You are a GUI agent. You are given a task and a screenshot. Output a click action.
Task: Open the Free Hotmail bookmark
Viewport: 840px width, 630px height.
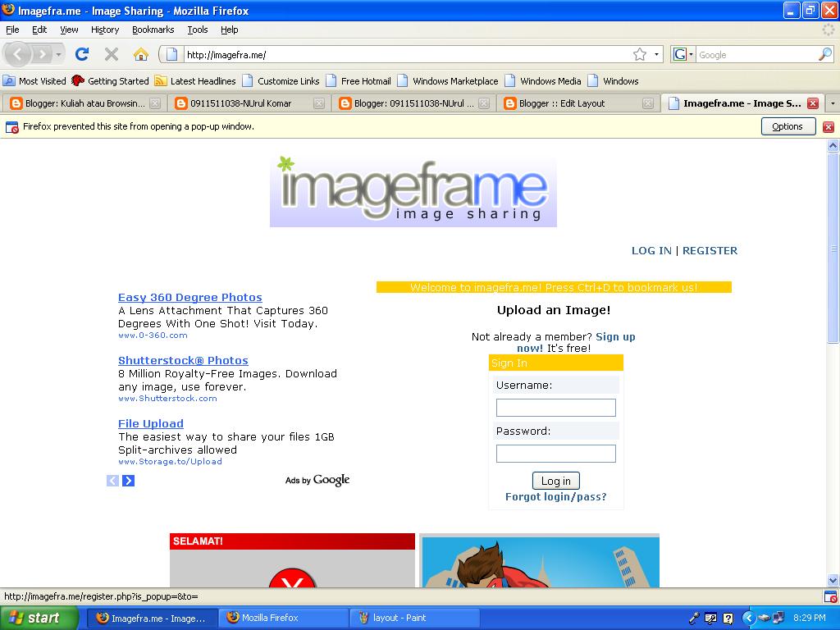point(359,81)
